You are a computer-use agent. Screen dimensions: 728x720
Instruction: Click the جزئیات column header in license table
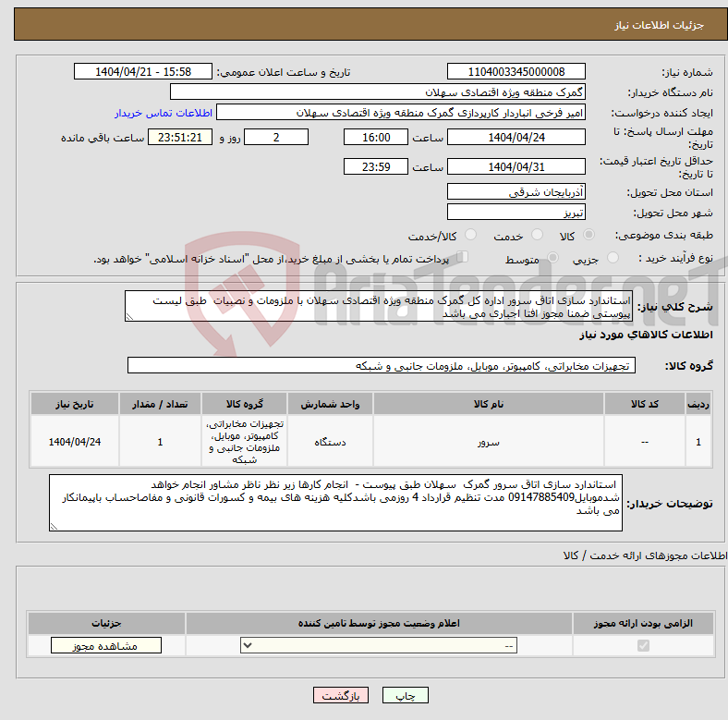106,623
